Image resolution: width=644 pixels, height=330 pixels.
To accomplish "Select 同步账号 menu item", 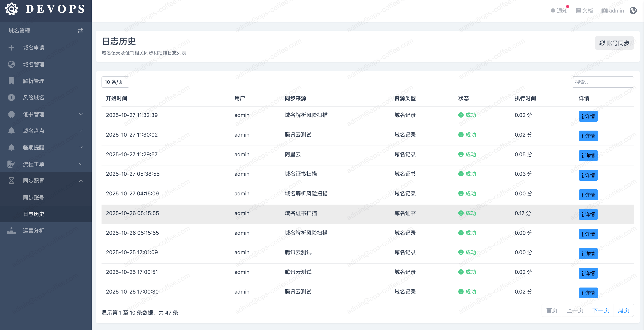I will [x=34, y=197].
